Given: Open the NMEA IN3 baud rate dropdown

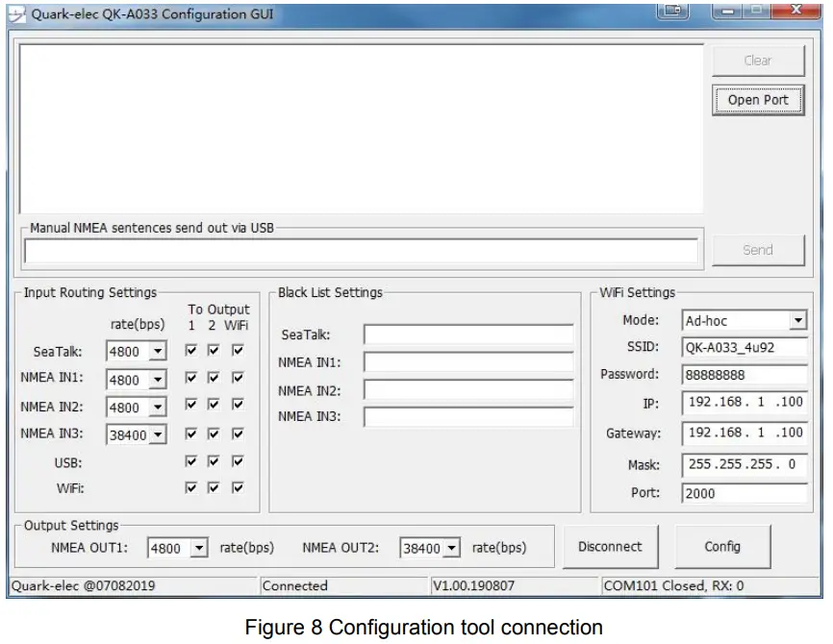Looking at the screenshot, I should pos(157,433).
